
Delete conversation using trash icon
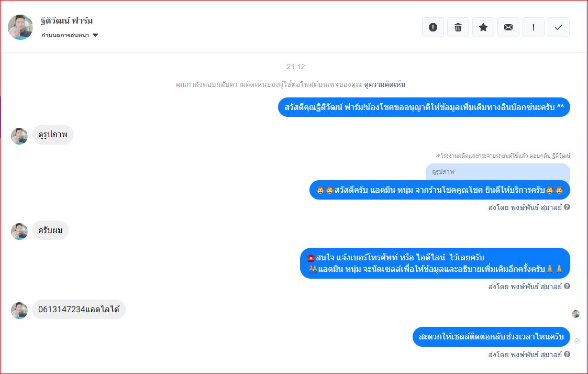point(458,27)
